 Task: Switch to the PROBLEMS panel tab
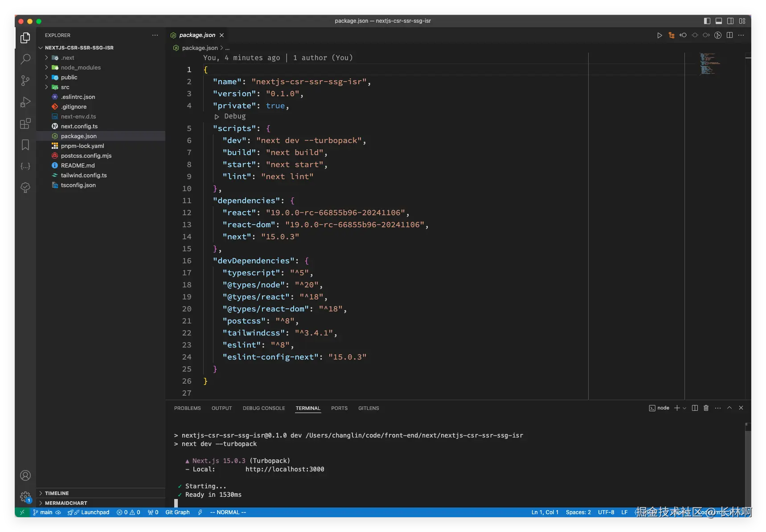click(187, 408)
